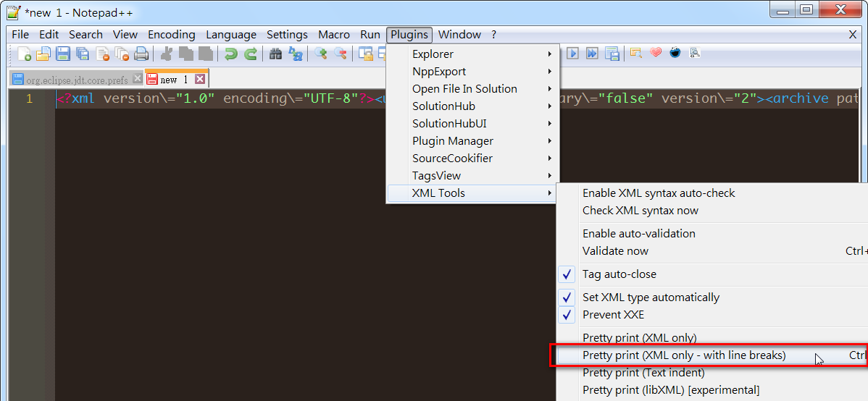Expand the SolutionHub submenu
Screen dimensions: 868x401
click(473, 106)
